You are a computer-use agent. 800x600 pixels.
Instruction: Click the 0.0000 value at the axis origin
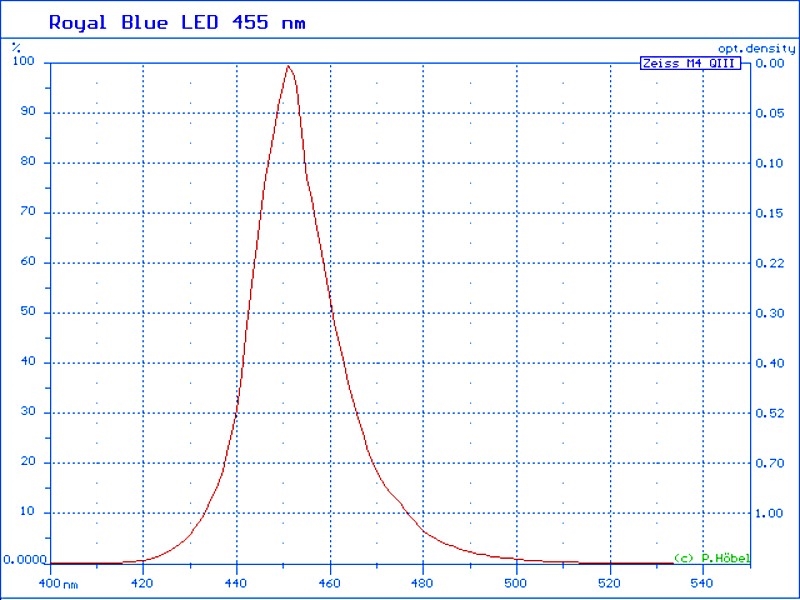(x=23, y=560)
